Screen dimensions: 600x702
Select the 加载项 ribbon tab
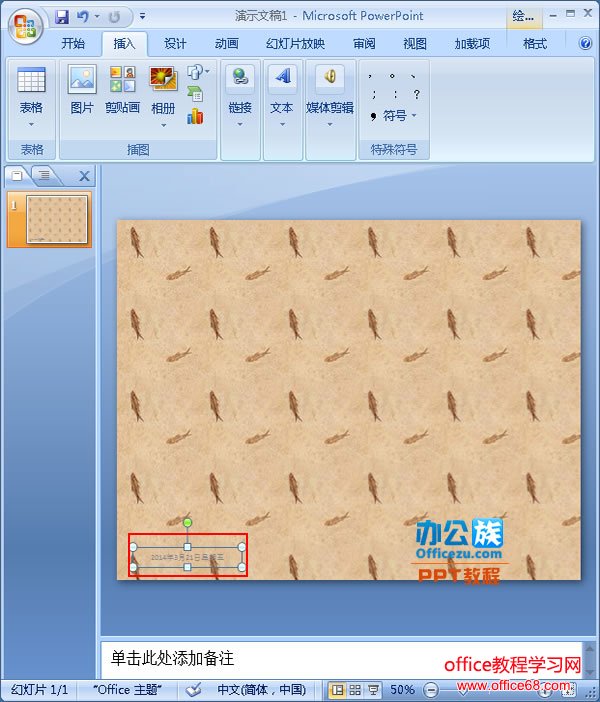(x=472, y=43)
